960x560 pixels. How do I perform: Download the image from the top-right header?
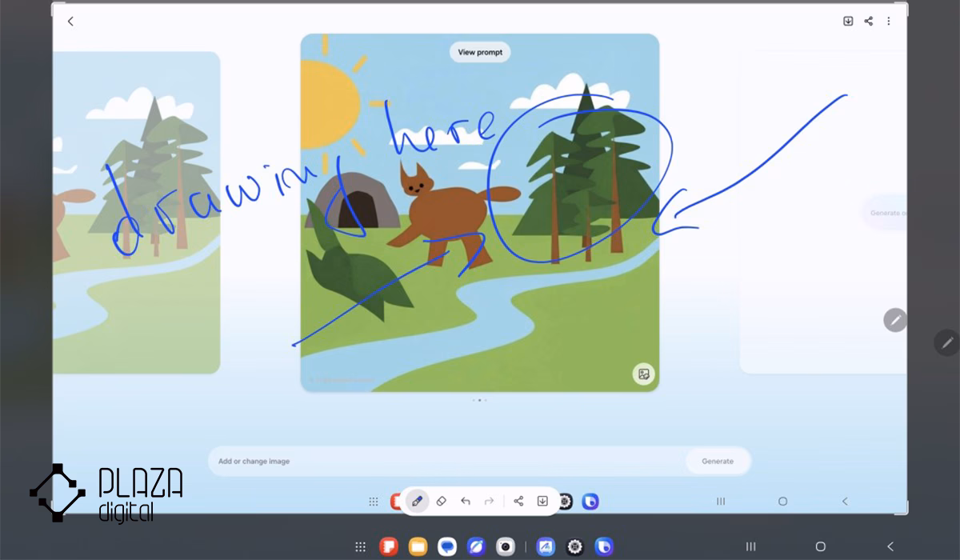click(848, 22)
